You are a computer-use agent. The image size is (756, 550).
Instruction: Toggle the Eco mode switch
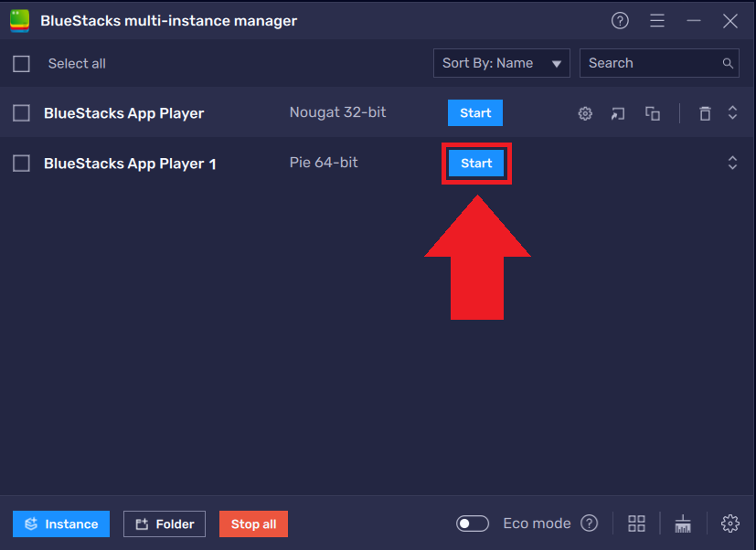pyautogui.click(x=473, y=524)
